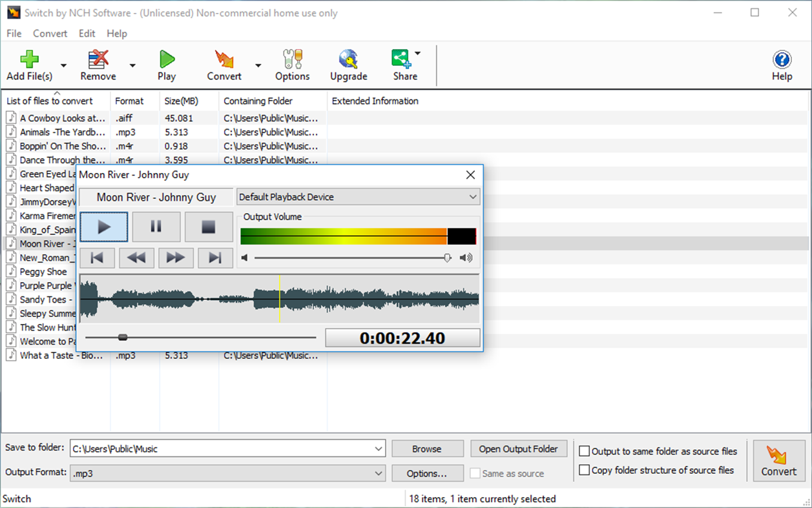The image size is (812, 508).
Task: Open the Convert menu
Action: pos(50,34)
